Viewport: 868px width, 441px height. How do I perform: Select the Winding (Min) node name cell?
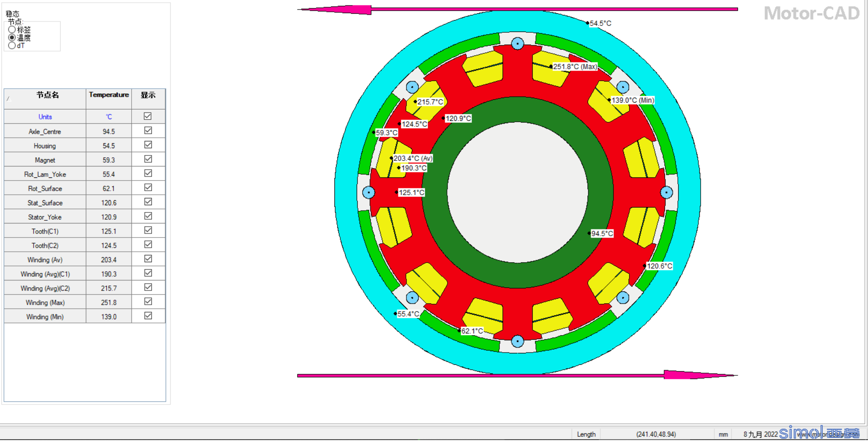point(45,317)
